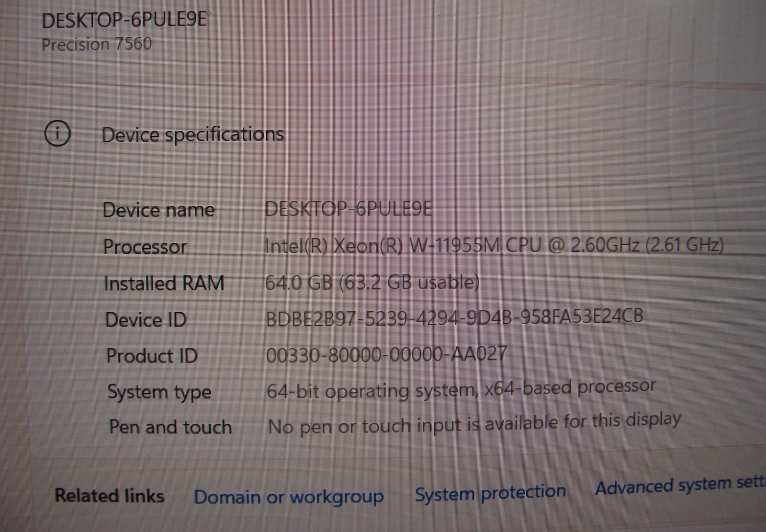The height and width of the screenshot is (532, 766).
Task: Click the DESKTOP-6PULE9E title at top
Action: point(125,20)
